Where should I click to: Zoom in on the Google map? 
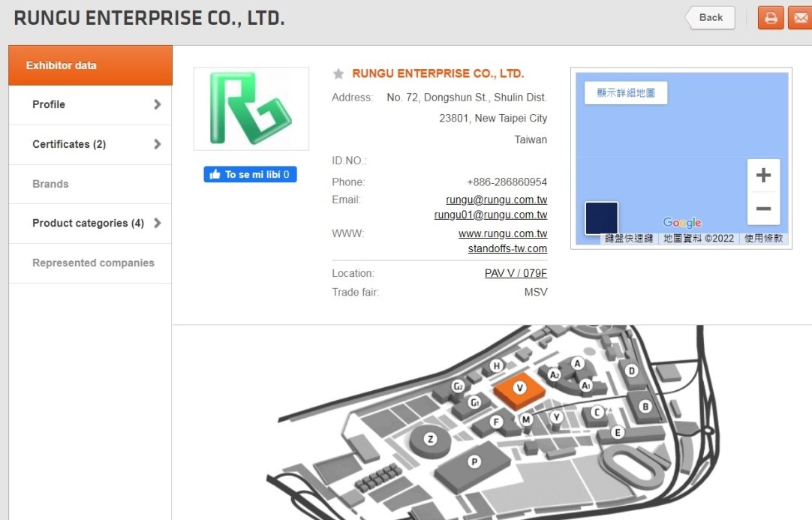pos(763,176)
